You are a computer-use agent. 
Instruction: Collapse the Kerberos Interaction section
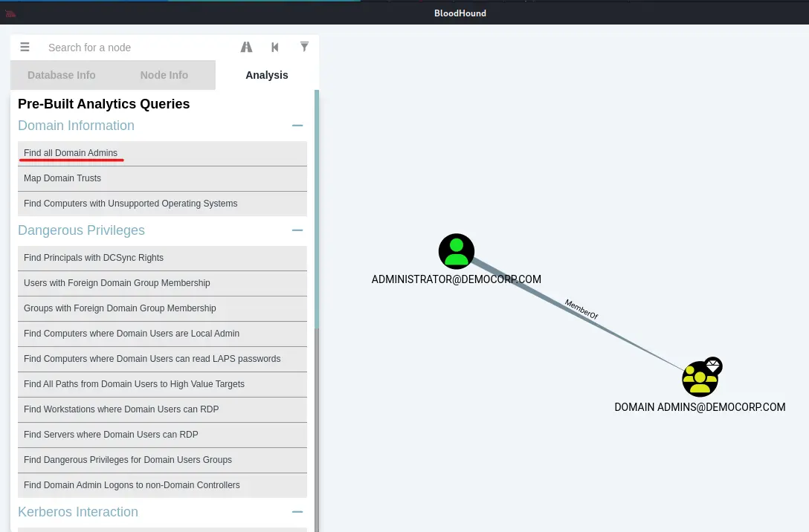(x=297, y=512)
